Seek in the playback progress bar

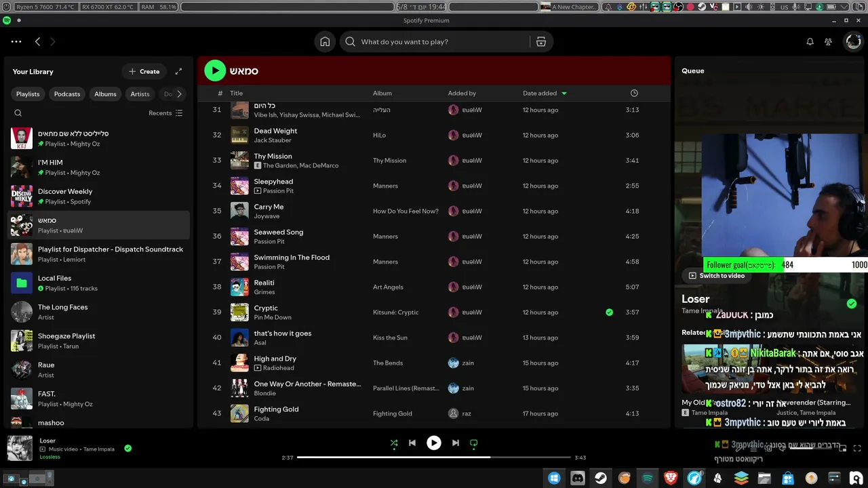point(433,457)
